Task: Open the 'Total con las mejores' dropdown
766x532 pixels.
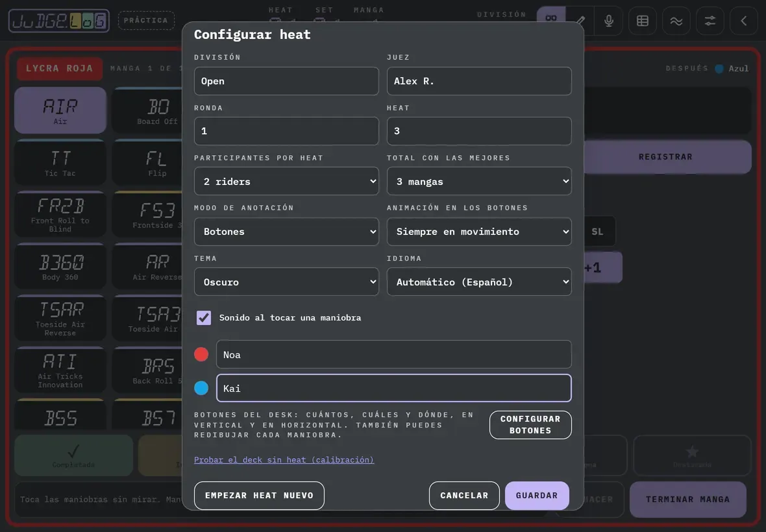Action: (x=479, y=182)
